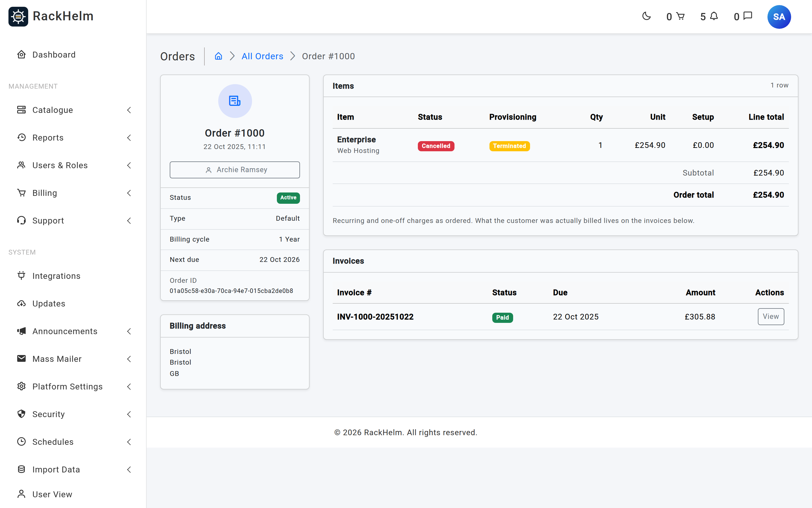The width and height of the screenshot is (812, 508).
Task: Click the Terminated provisioning badge
Action: click(509, 146)
